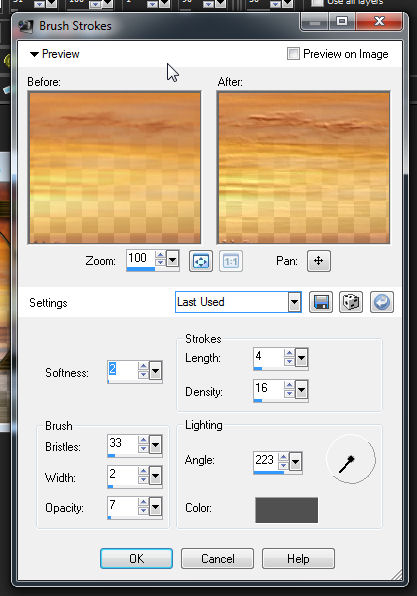This screenshot has width=417, height=596.
Task: Click OK to apply brush strokes
Action: pos(136,559)
